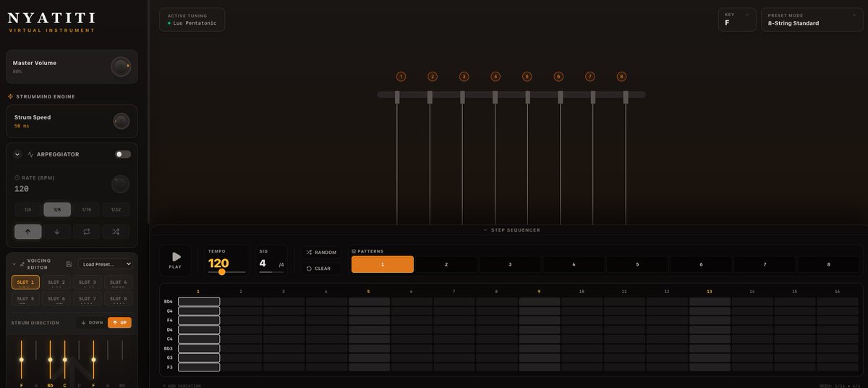Pluck string number 5 marker
Screen dimensions: 868x388
[x=527, y=76]
